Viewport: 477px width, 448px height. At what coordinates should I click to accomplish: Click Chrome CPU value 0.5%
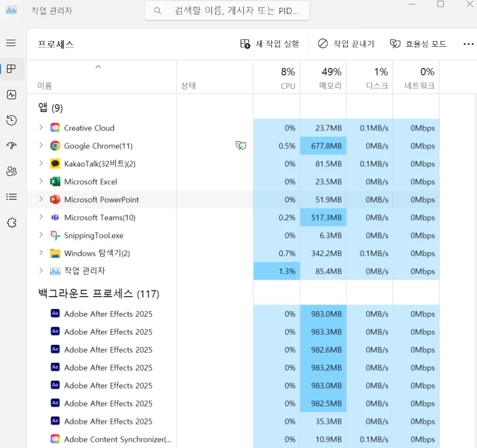[287, 146]
